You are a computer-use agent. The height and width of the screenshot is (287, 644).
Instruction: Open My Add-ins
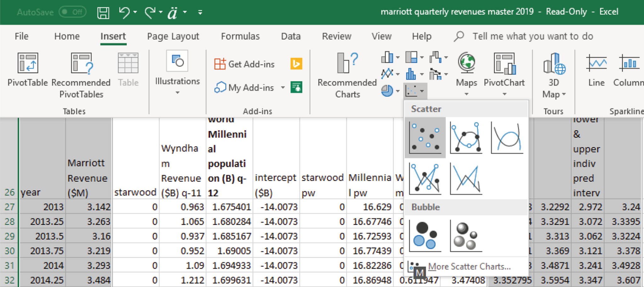pos(244,87)
